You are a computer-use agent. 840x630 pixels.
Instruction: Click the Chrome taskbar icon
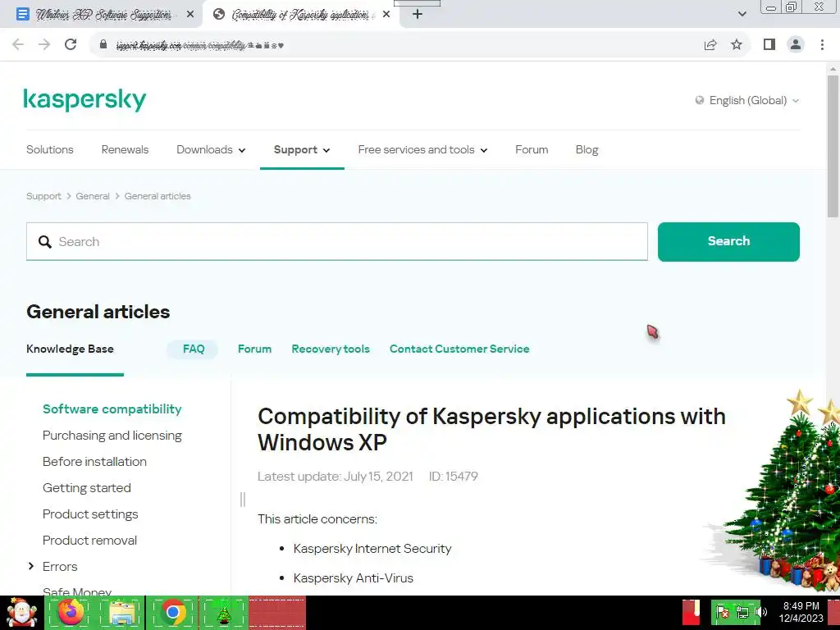(x=172, y=613)
